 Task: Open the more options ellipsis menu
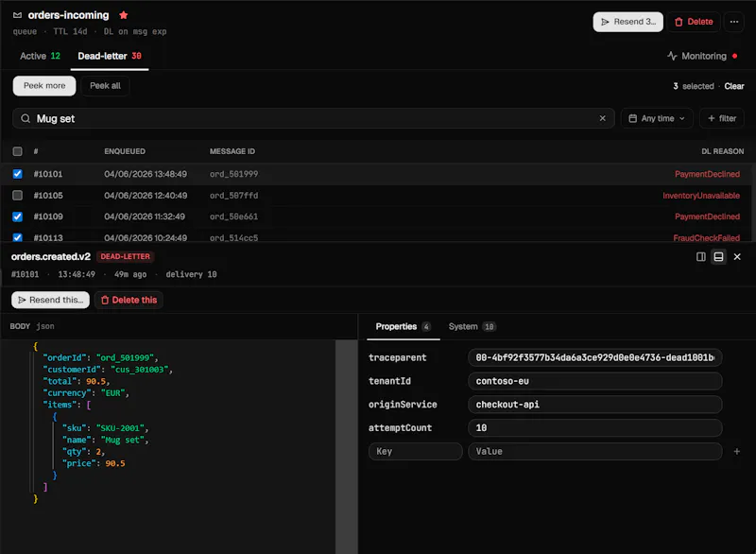(x=734, y=22)
